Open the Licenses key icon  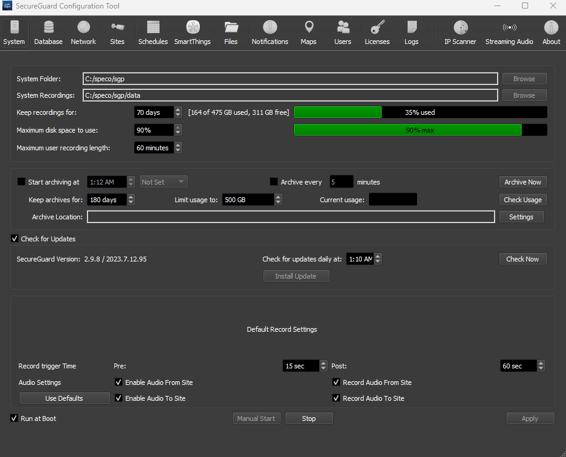pyautogui.click(x=377, y=27)
